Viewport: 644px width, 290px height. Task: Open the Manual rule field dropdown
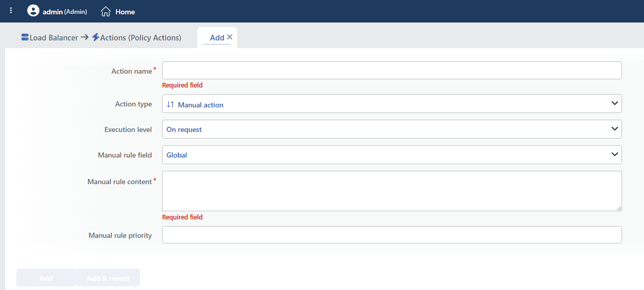point(392,155)
